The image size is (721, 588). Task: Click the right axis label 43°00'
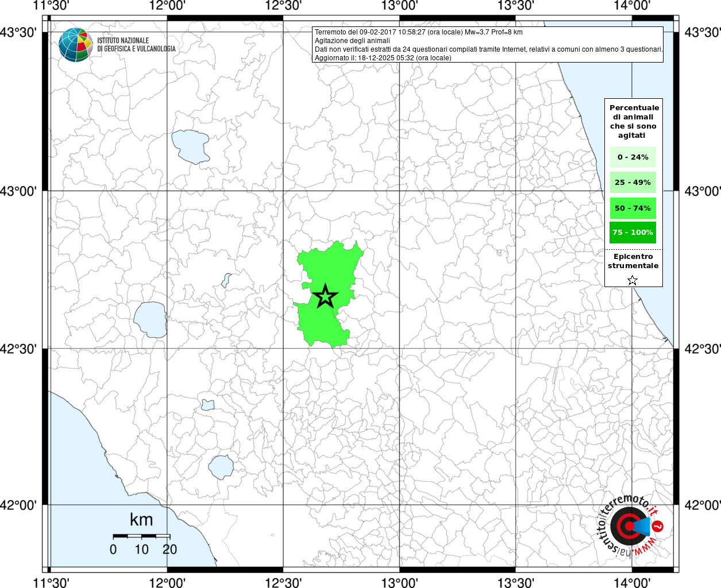pos(702,191)
